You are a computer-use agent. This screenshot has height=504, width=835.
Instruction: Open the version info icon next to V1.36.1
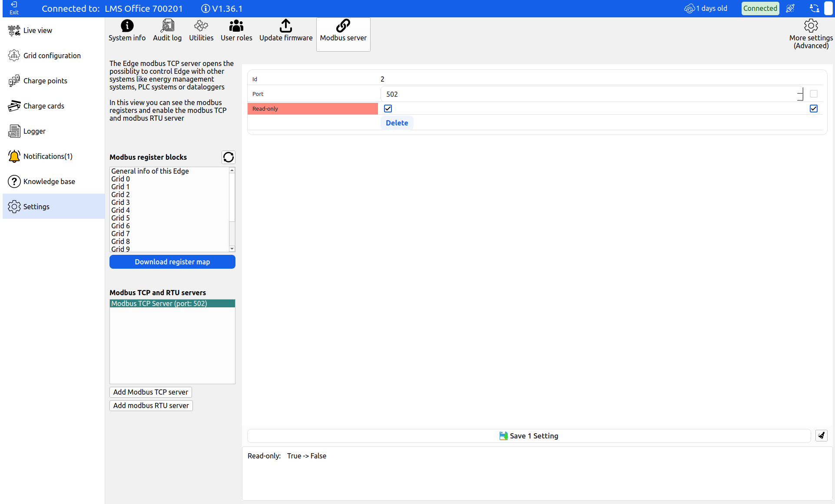click(205, 9)
